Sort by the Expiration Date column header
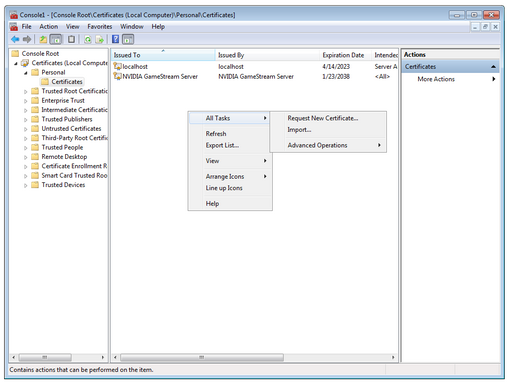Screen dimensions: 512x387 tap(346, 55)
